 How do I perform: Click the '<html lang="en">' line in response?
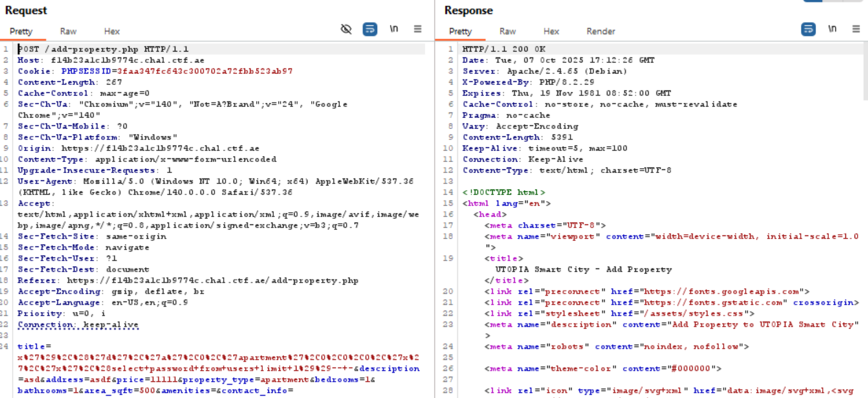click(x=507, y=204)
